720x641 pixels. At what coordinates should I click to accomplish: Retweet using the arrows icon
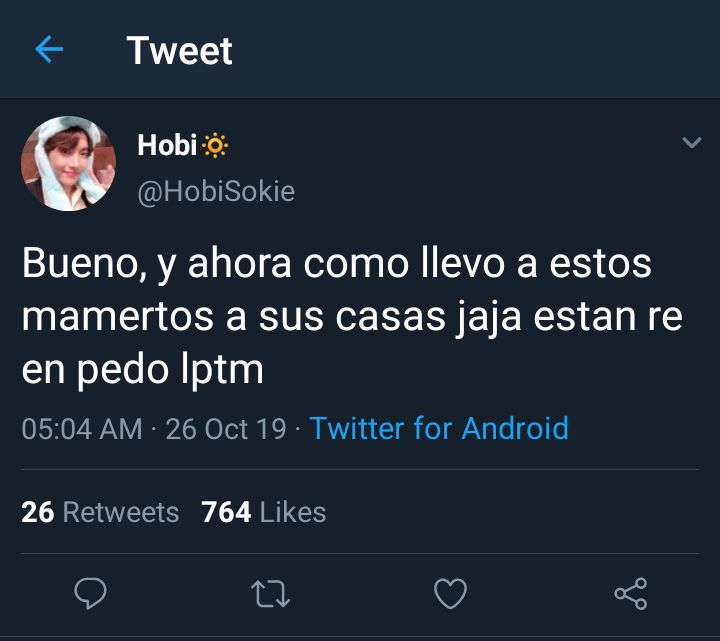[270, 594]
